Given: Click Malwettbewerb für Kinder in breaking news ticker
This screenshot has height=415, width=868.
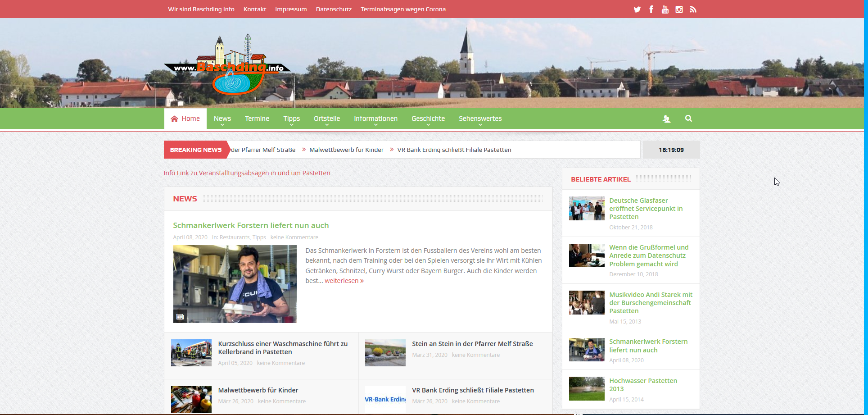Looking at the screenshot, I should 346,150.
